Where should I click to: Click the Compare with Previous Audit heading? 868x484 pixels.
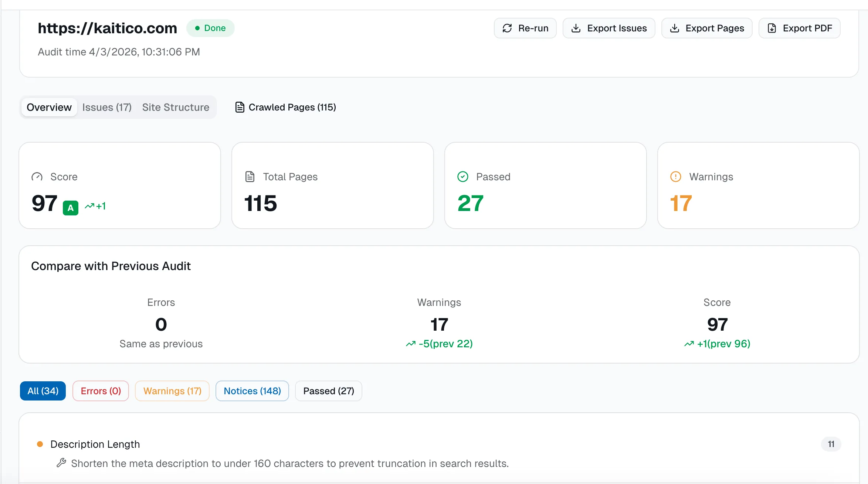pos(111,266)
